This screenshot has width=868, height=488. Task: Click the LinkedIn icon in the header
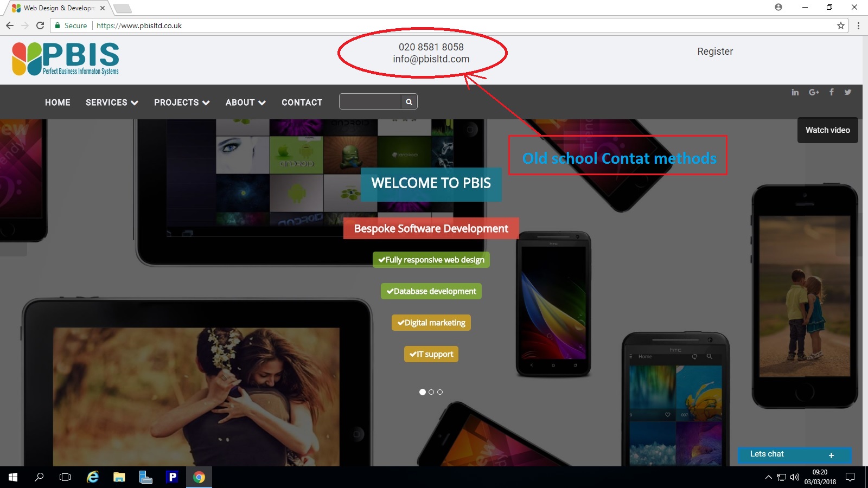coord(795,92)
